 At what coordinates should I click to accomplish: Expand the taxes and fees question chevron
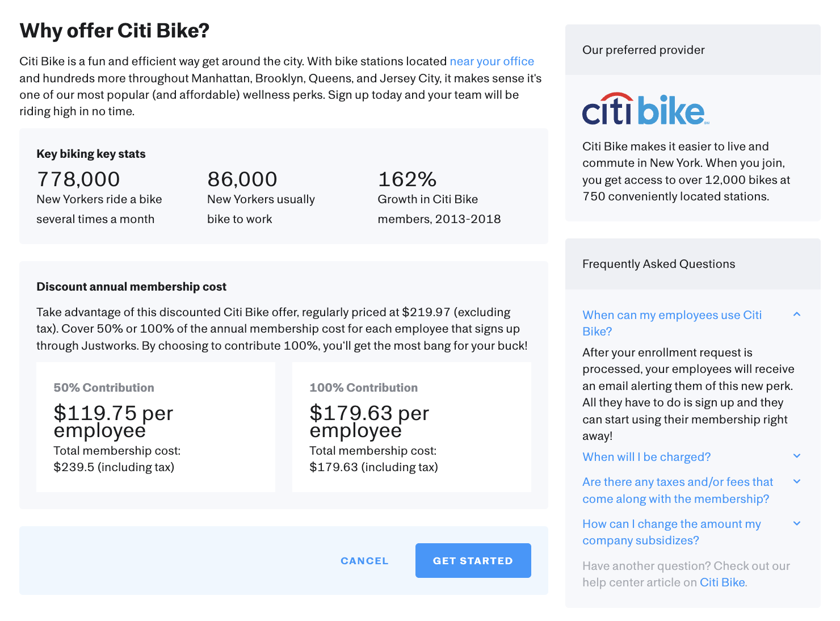pyautogui.click(x=797, y=482)
